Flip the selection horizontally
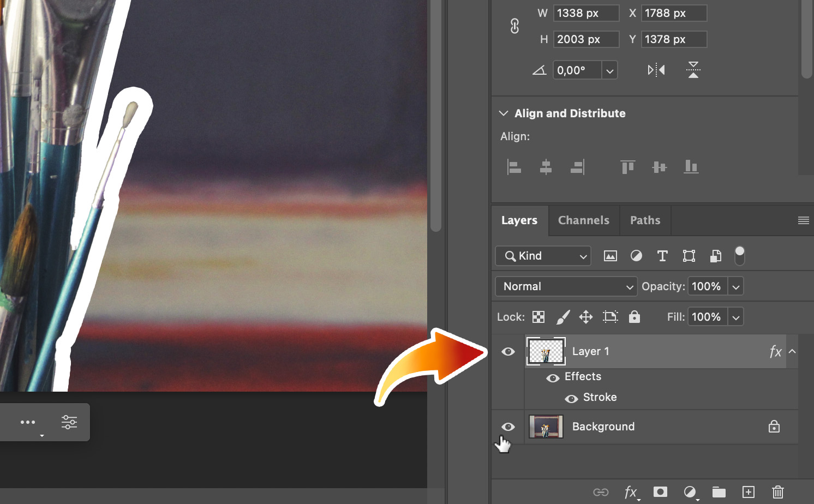This screenshot has height=504, width=814. pyautogui.click(x=656, y=70)
